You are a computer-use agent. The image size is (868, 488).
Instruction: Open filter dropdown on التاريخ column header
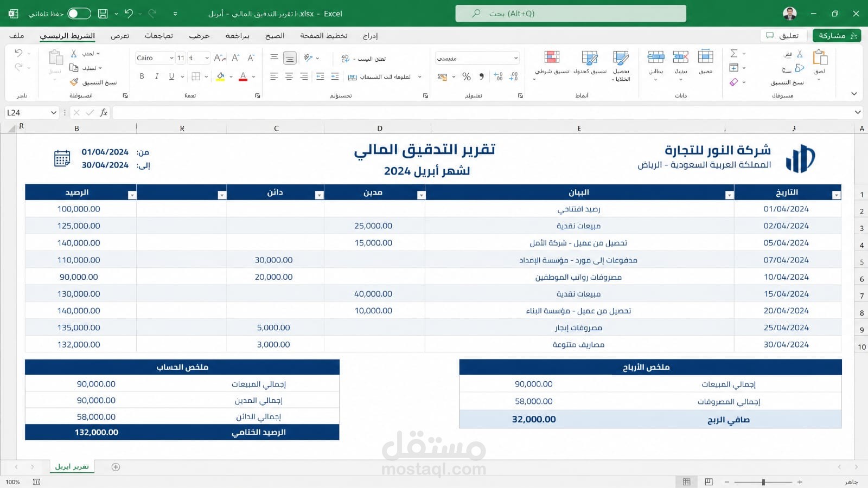coord(836,195)
